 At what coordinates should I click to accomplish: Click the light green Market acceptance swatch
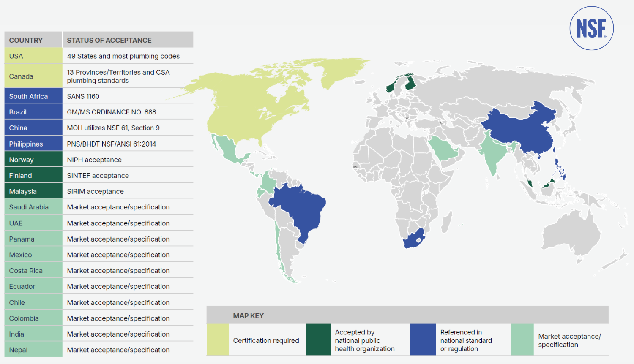tap(522, 340)
